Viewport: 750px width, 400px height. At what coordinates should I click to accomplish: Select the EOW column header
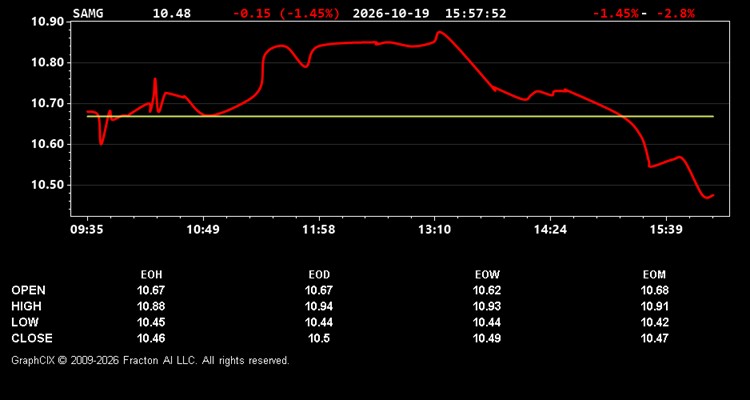tap(487, 275)
